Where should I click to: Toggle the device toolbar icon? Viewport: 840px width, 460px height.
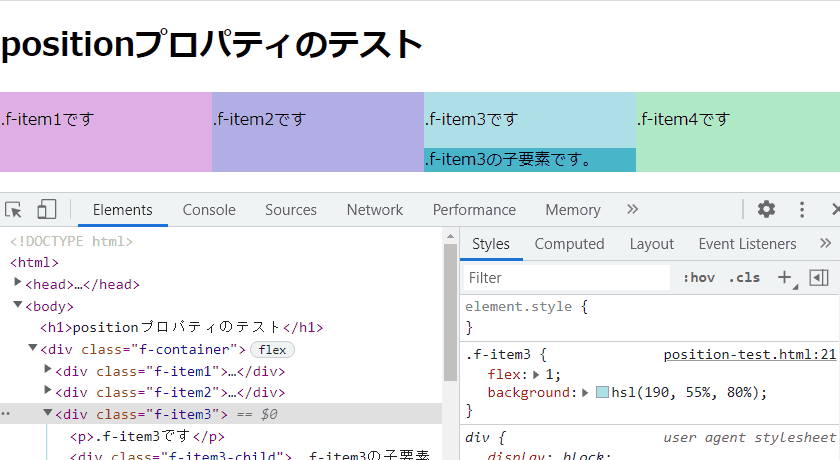pyautogui.click(x=47, y=209)
